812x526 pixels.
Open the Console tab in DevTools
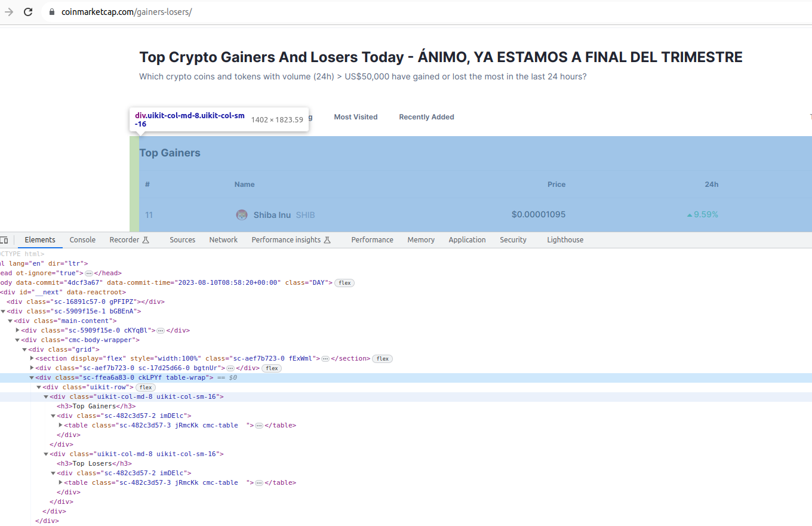coord(82,240)
